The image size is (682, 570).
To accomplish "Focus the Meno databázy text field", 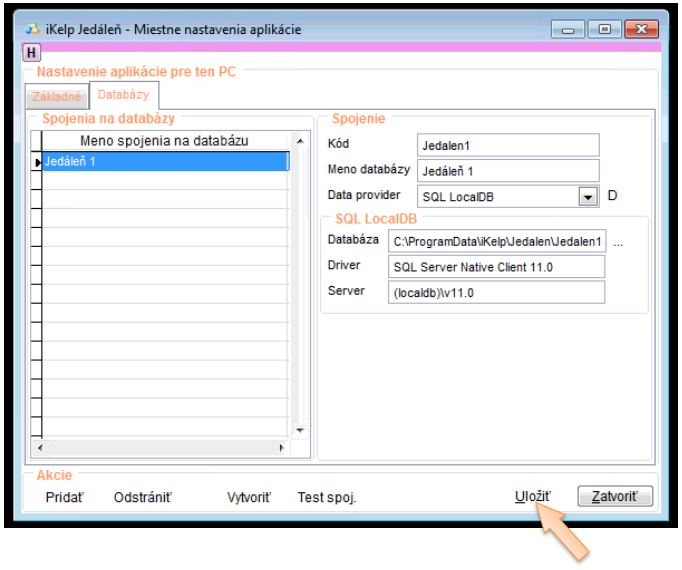I will click(x=507, y=171).
